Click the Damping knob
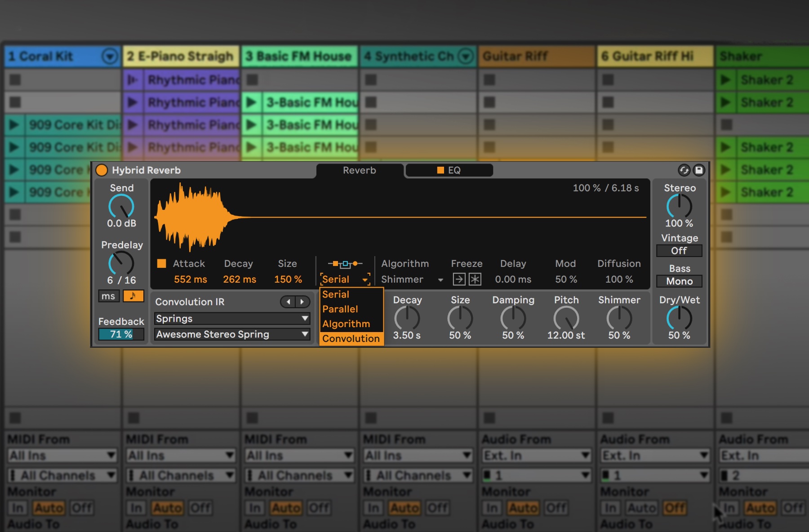Image resolution: width=809 pixels, height=532 pixels. [513, 319]
